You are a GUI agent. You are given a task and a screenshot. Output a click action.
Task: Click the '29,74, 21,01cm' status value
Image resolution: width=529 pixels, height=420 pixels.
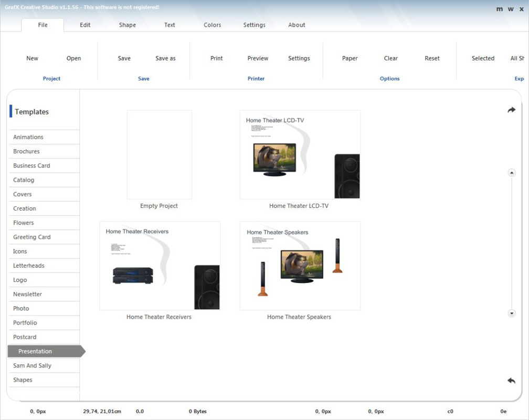pos(102,412)
